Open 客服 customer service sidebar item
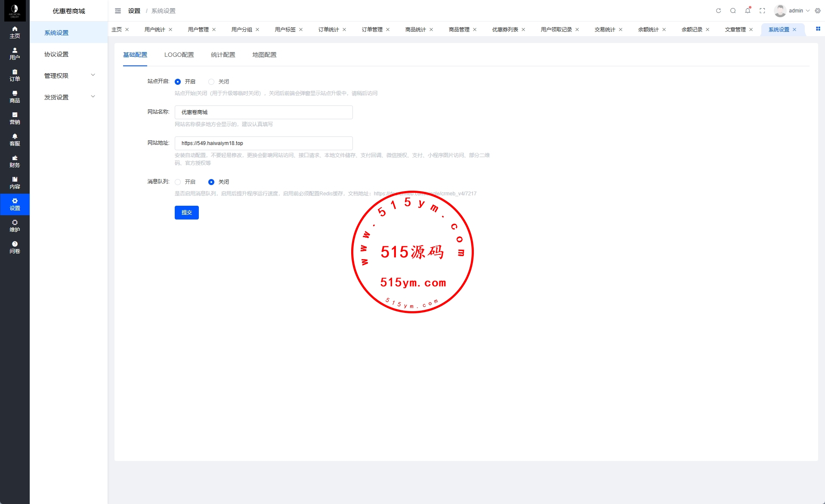This screenshot has width=825, height=504. pyautogui.click(x=15, y=140)
